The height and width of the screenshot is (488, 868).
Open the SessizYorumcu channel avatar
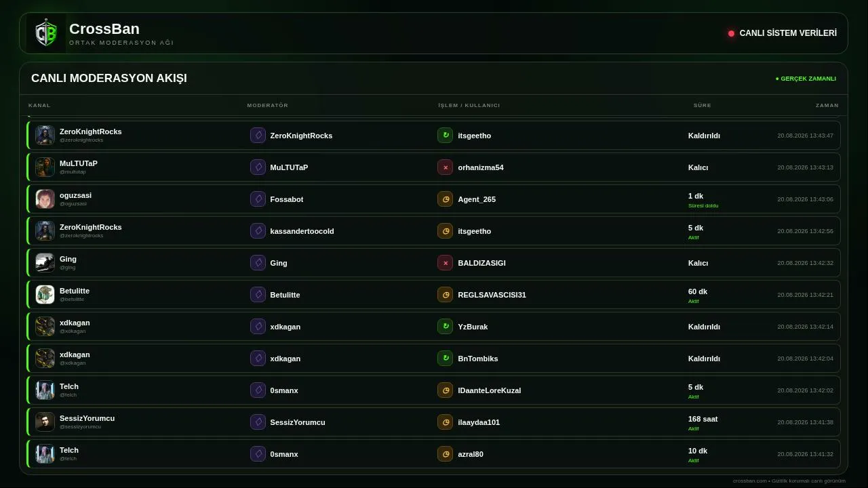(45, 422)
